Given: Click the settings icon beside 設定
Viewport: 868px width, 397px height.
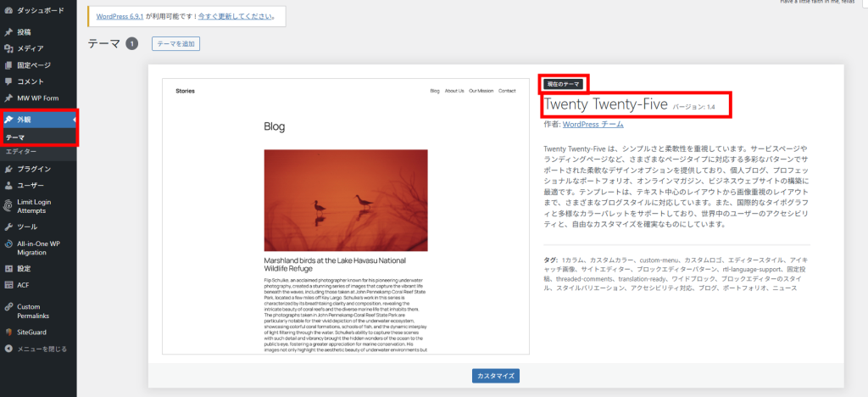Looking at the screenshot, I should point(8,269).
